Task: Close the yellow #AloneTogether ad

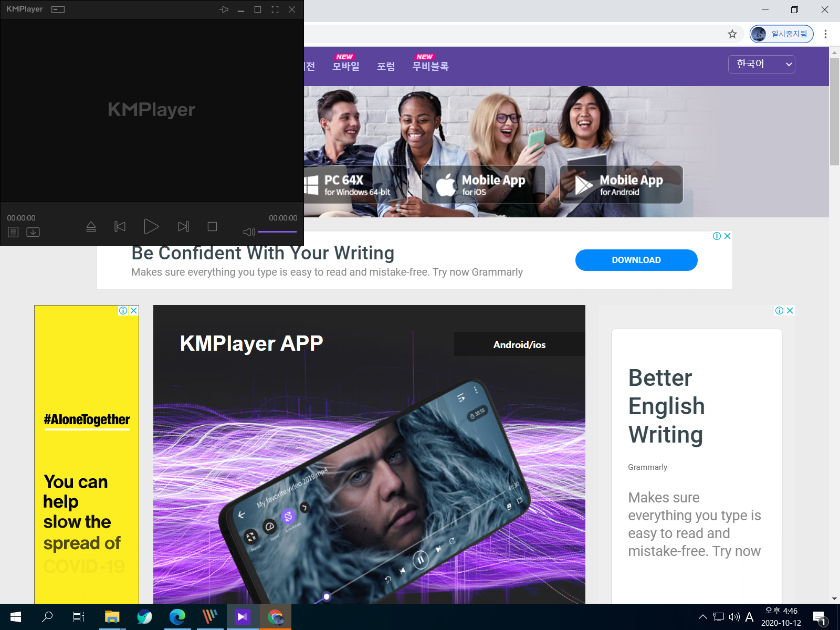Action: click(134, 310)
